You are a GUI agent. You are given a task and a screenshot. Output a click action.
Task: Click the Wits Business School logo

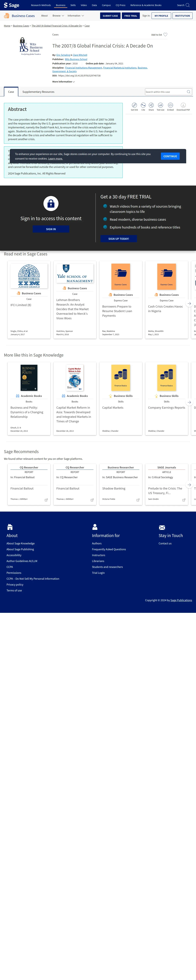click(31, 46)
